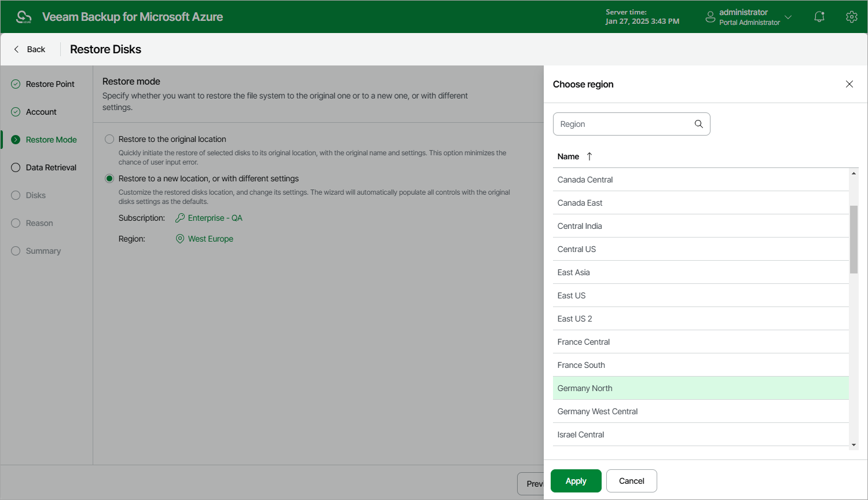868x500 pixels.
Task: Click the region list scroll-up arrow
Action: (x=854, y=173)
